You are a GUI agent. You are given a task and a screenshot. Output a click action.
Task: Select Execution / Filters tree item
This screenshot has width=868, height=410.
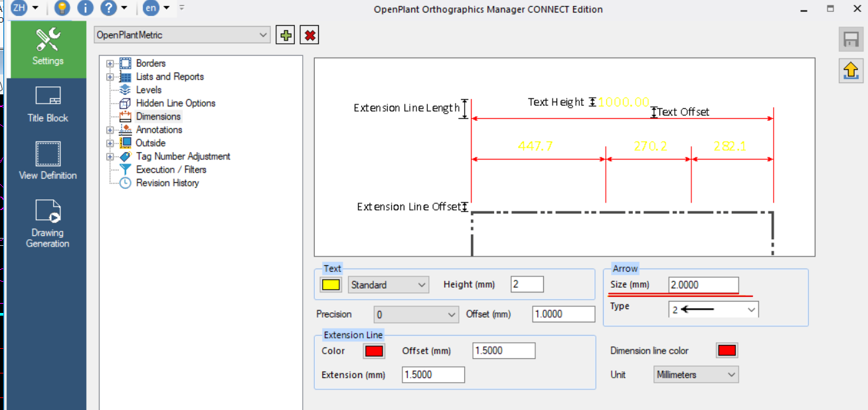[171, 169]
